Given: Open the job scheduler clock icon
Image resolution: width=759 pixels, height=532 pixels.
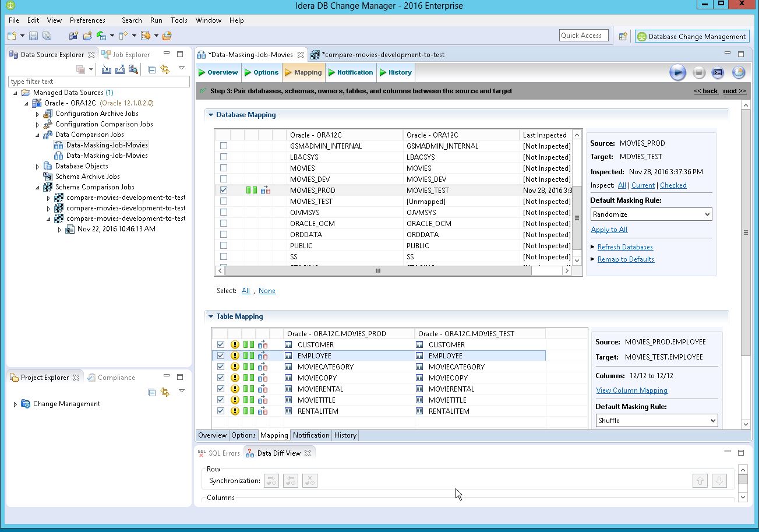Looking at the screenshot, I should point(738,73).
